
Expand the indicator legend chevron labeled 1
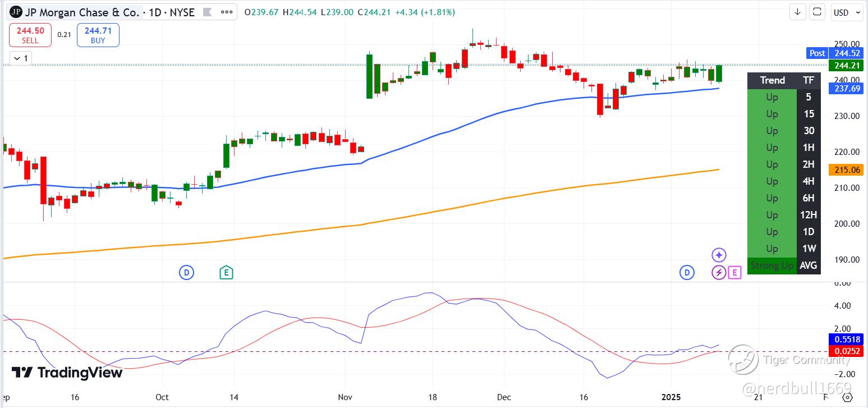click(x=22, y=58)
